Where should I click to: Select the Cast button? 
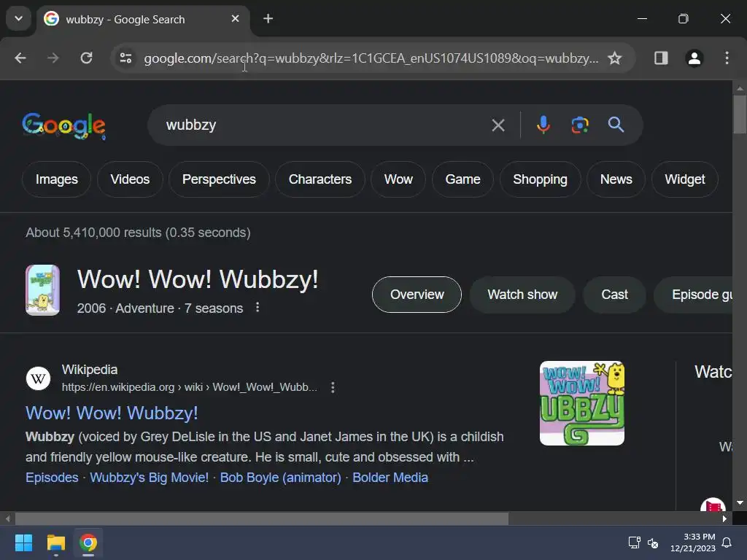pos(614,295)
